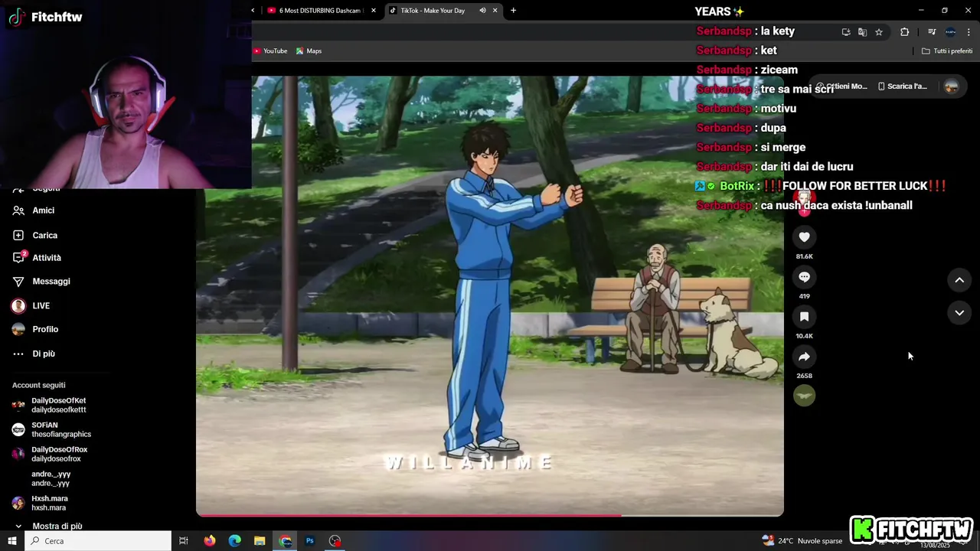Close the 6 Most DISTURBING Dashcam tab
Image resolution: width=980 pixels, height=551 pixels.
click(x=374, y=11)
